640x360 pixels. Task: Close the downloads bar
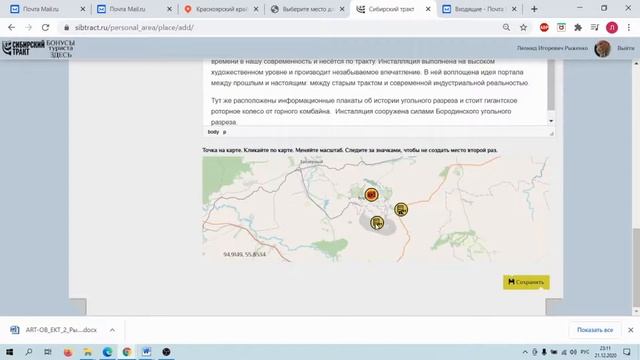click(x=630, y=330)
